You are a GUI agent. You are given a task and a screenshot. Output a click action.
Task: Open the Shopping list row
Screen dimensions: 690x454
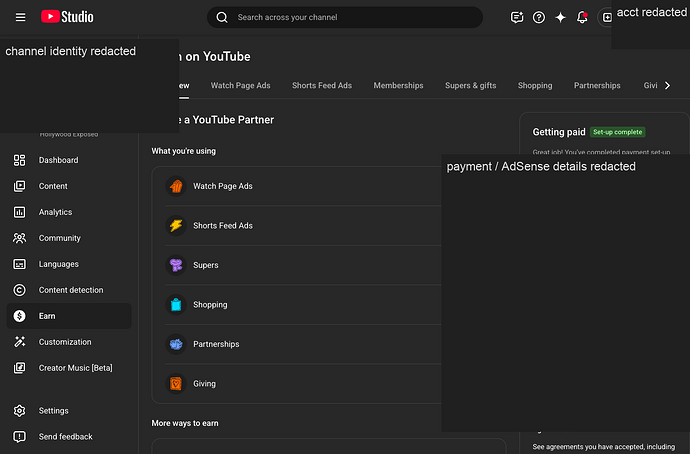303,304
